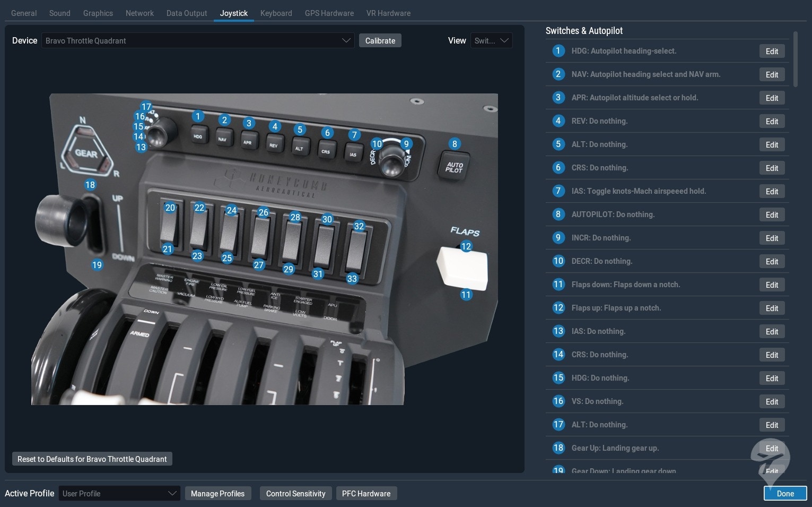
Task: Click marker 6 on CRS button
Action: pos(327,133)
